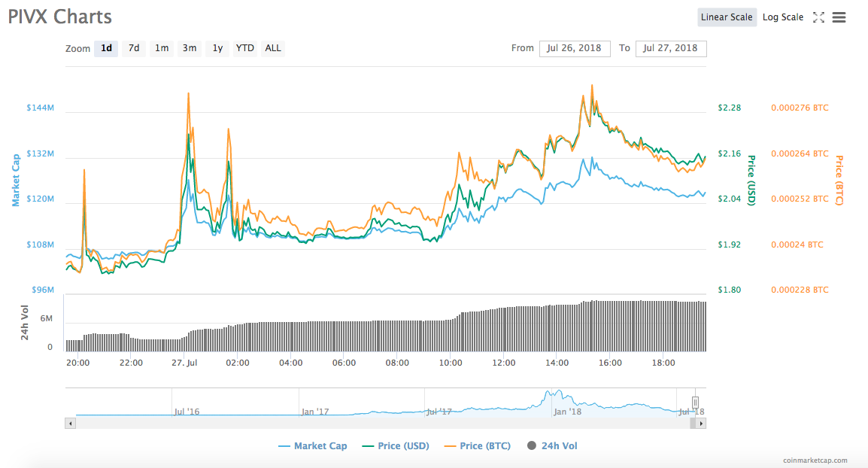
Task: Click the PIVX Charts heading
Action: click(x=59, y=17)
